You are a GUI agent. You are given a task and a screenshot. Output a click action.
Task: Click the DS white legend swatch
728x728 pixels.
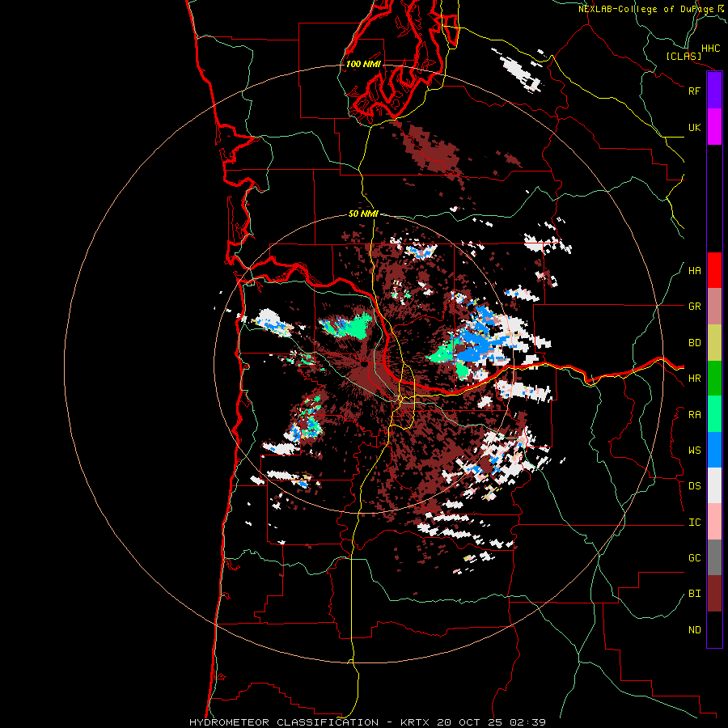(x=714, y=485)
